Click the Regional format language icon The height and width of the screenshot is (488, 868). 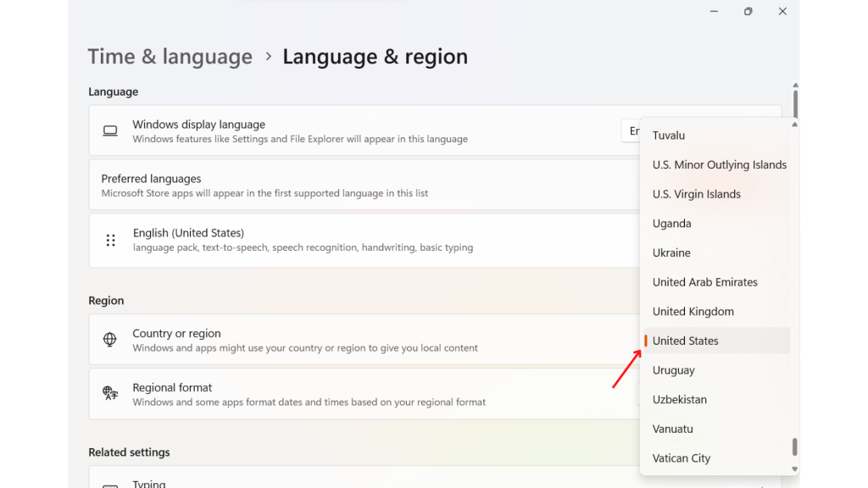tap(110, 393)
